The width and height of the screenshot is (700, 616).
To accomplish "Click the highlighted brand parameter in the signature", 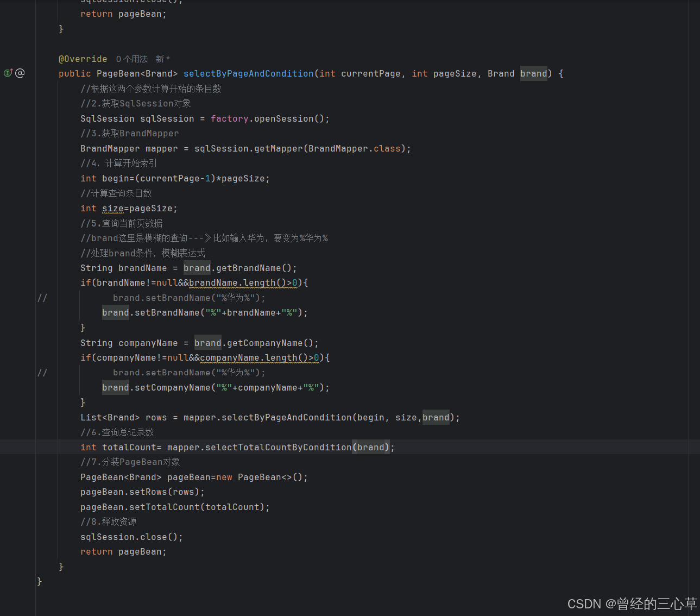I will (534, 73).
